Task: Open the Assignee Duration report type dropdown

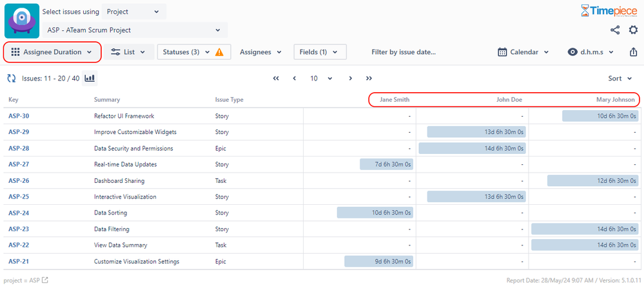Action: coord(52,52)
